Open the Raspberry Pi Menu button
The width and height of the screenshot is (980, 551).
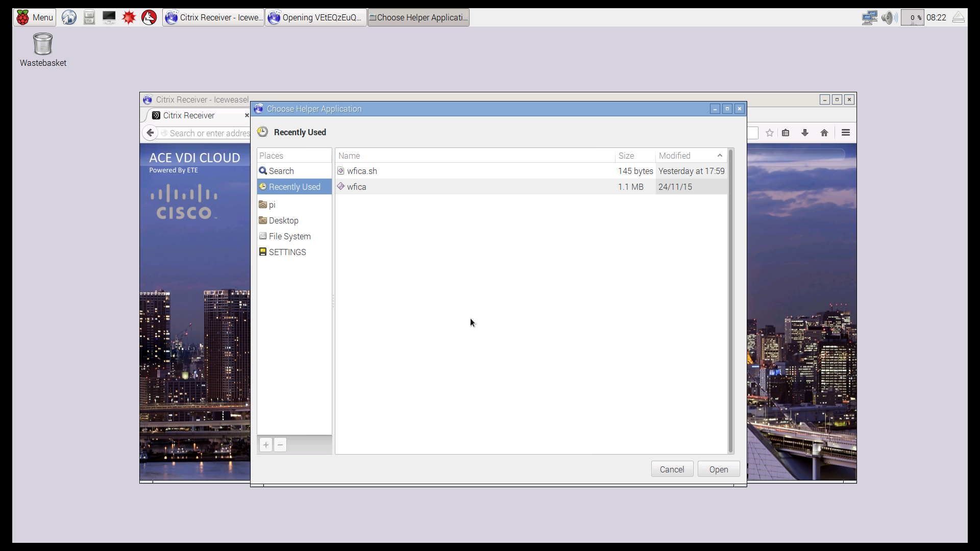[35, 17]
